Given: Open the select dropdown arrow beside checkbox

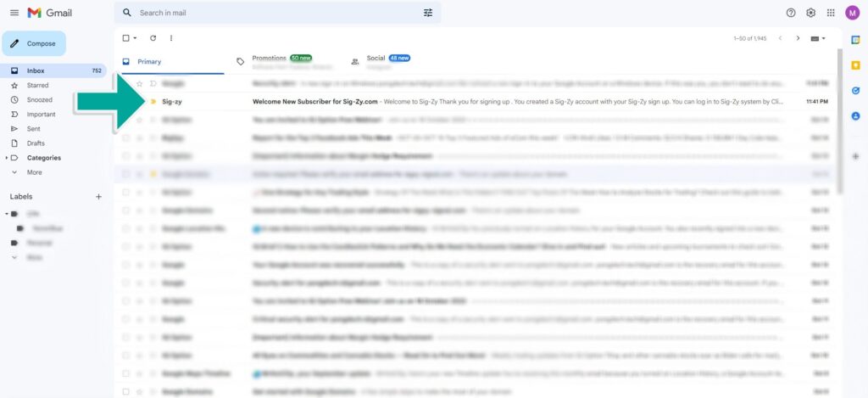Looking at the screenshot, I should pos(135,38).
